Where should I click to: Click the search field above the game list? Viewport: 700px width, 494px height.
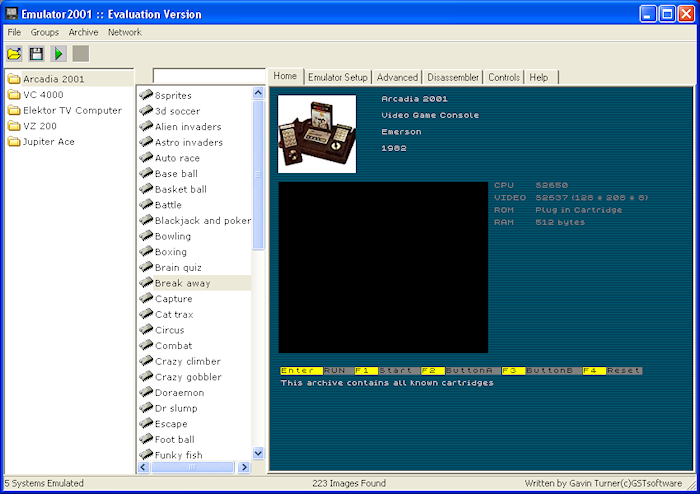[209, 75]
